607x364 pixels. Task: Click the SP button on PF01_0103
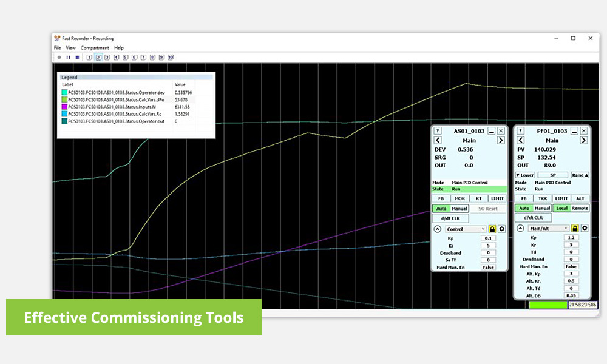553,175
